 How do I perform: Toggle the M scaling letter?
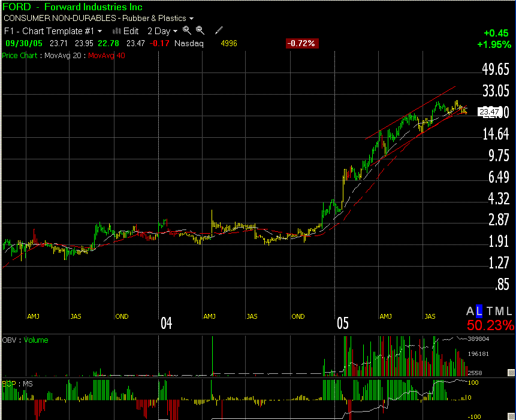pyautogui.click(x=500, y=311)
